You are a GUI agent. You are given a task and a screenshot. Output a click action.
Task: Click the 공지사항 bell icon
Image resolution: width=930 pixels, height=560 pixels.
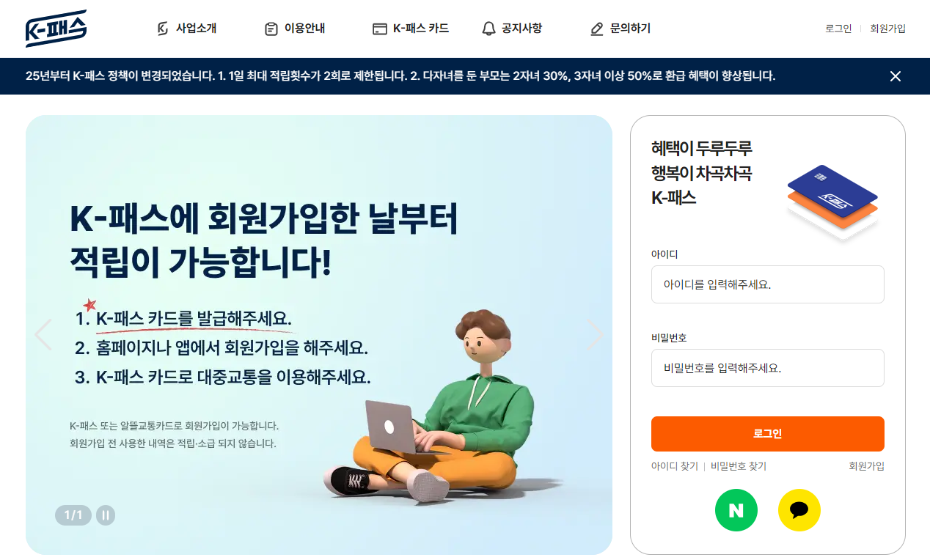488,29
